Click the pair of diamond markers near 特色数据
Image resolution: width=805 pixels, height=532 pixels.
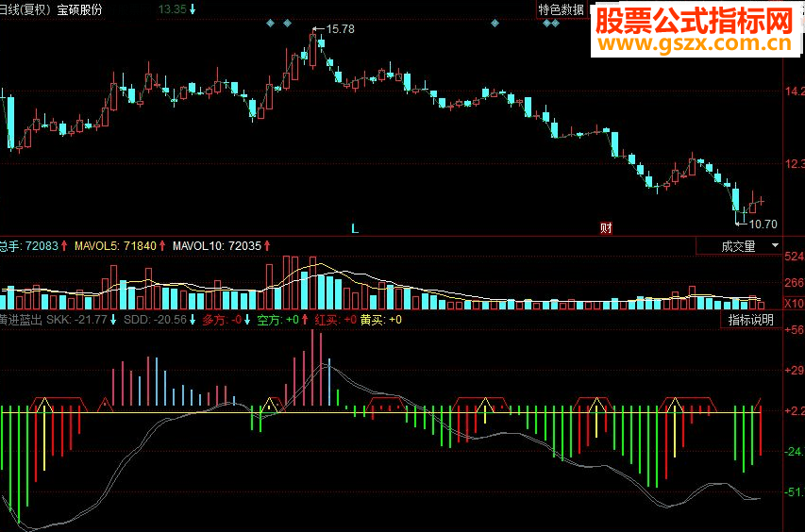(551, 23)
